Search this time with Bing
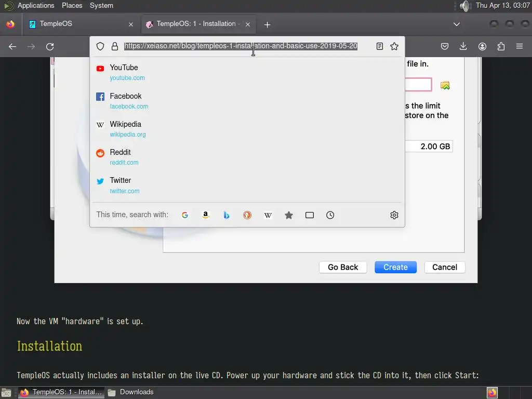 pyautogui.click(x=227, y=215)
